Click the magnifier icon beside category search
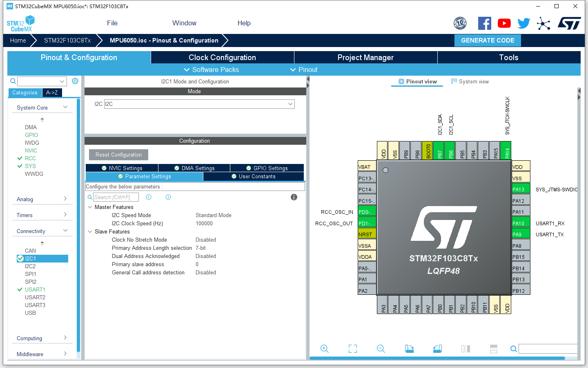 (13, 81)
